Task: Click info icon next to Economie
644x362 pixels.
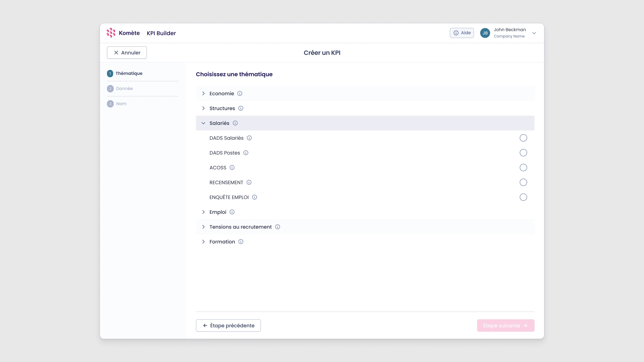Action: click(240, 93)
